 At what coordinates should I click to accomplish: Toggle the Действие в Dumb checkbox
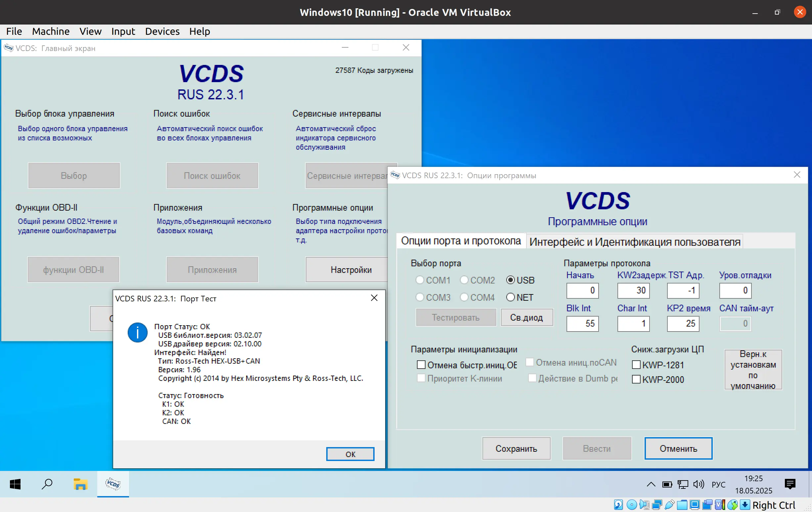pos(532,378)
